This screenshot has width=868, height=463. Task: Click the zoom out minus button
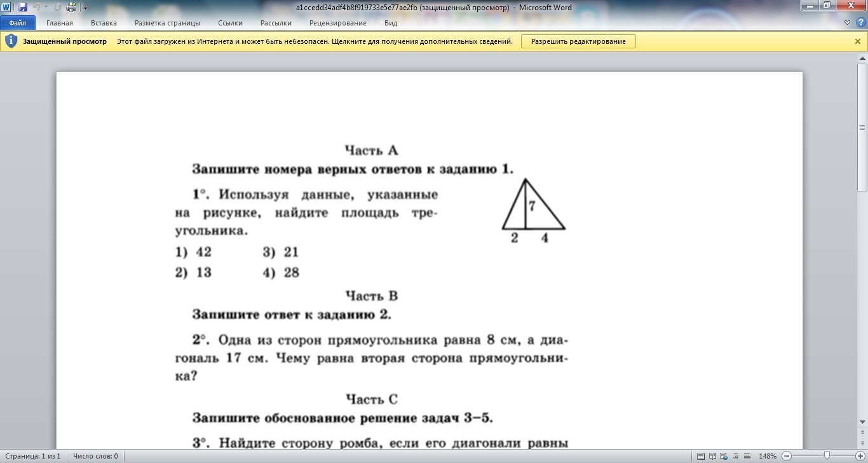(x=786, y=456)
